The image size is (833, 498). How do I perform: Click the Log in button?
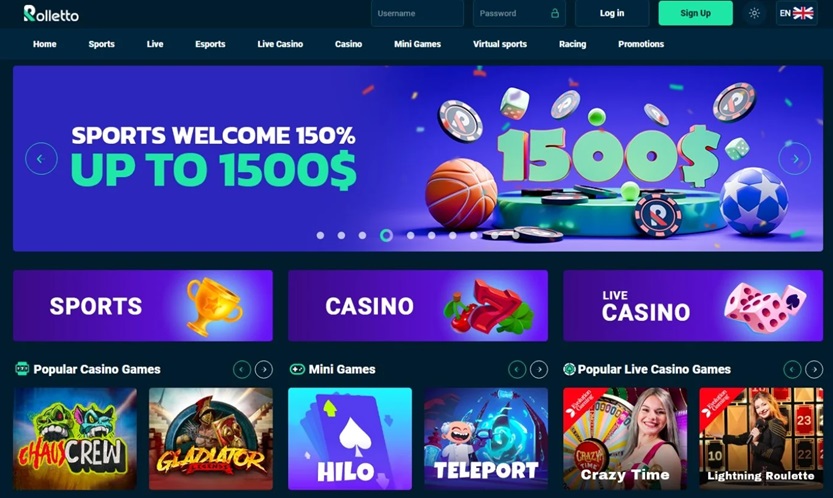[612, 13]
